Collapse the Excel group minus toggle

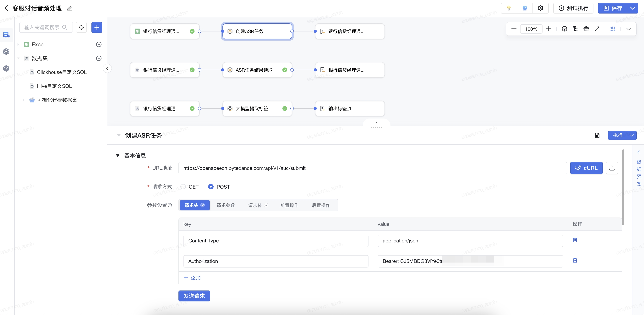[x=99, y=44]
